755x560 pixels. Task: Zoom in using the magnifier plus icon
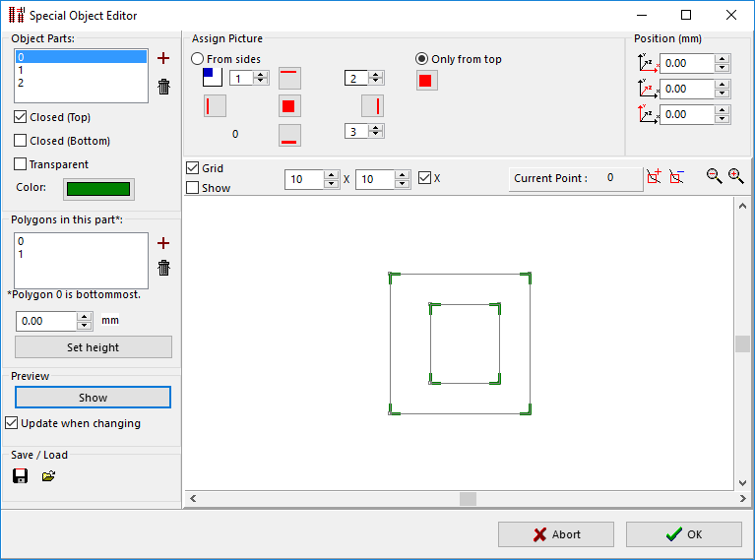click(735, 176)
